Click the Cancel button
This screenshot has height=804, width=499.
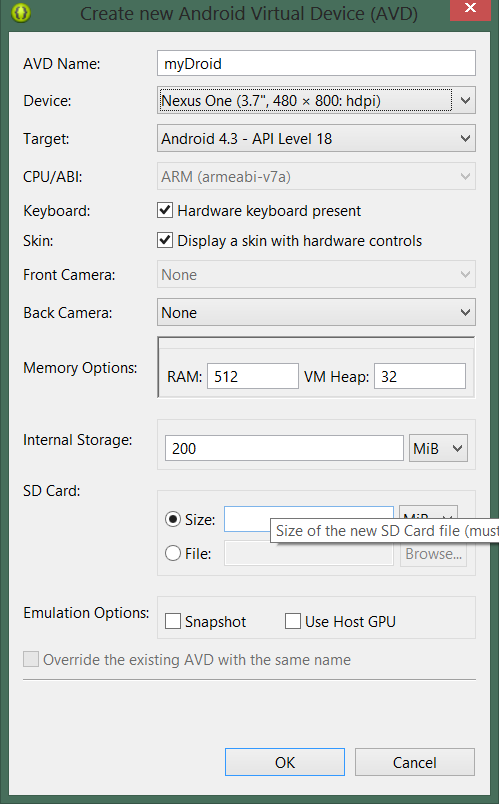click(414, 762)
